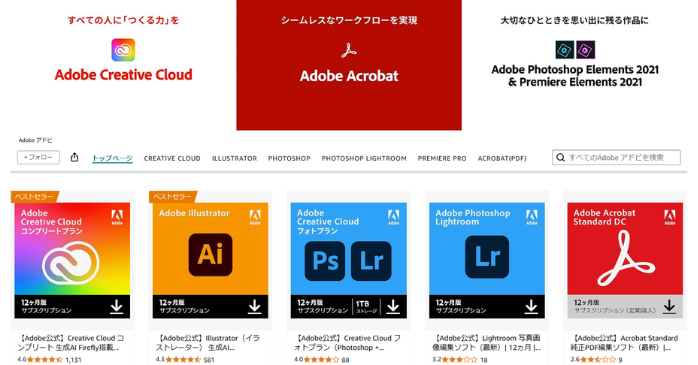This screenshot has height=365, width=698.
Task: Click すべての人に「つくる力」を tagline
Action: (123, 20)
